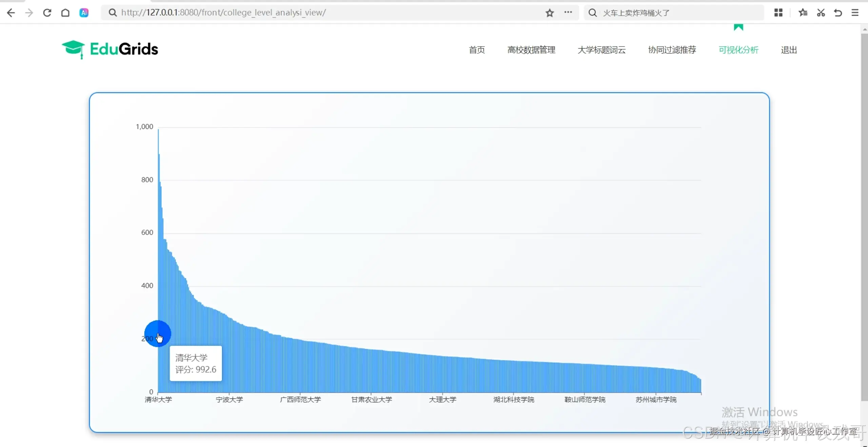Open the browser hamburger main menu
Viewport: 868px width, 447px height.
point(855,13)
